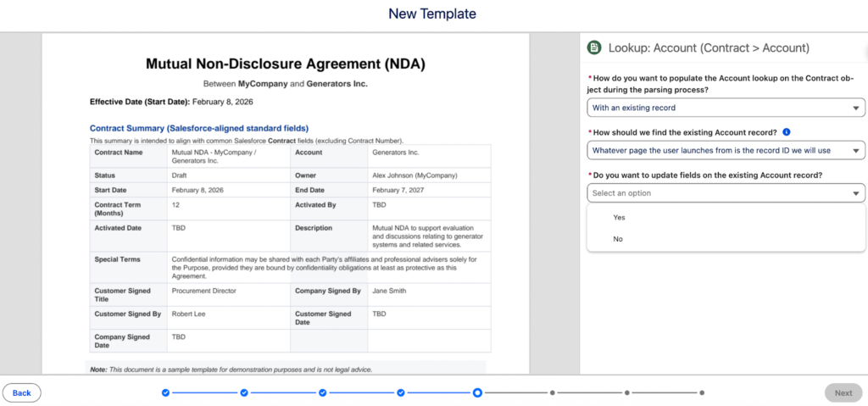The height and width of the screenshot is (406, 868).
Task: Click the info icon beside the find Account question
Action: point(787,132)
